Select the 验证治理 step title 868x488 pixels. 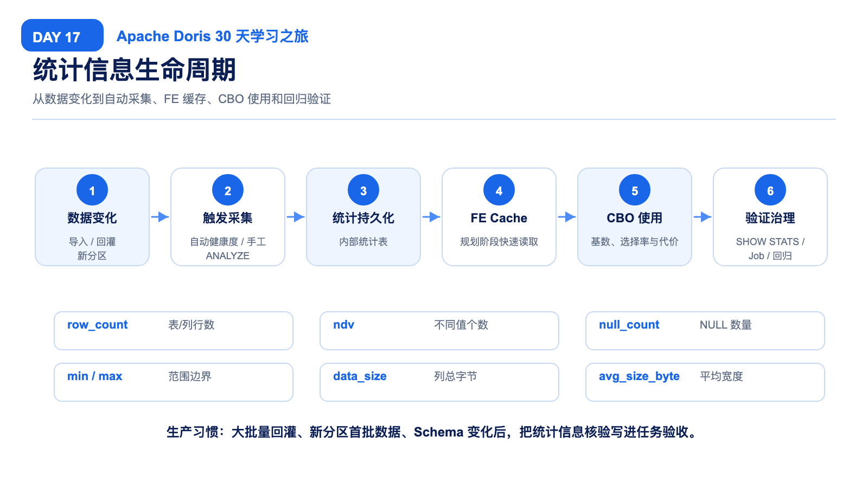pyautogui.click(x=770, y=218)
